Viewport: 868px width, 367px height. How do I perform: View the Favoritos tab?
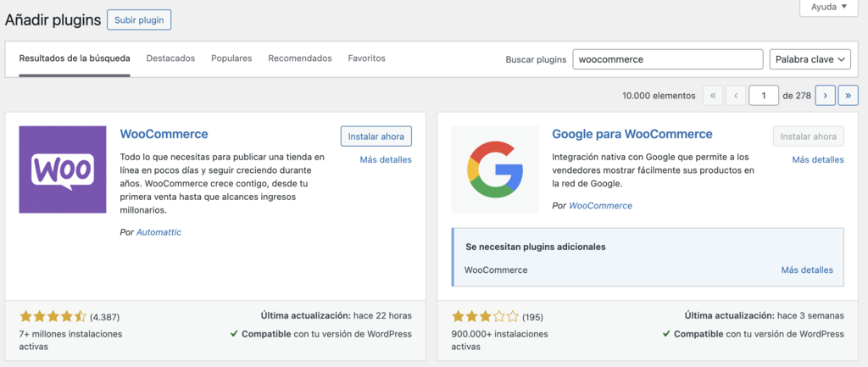366,58
